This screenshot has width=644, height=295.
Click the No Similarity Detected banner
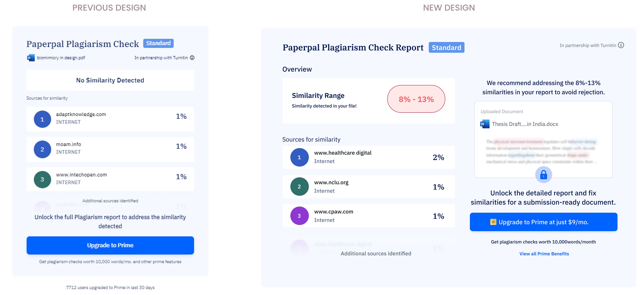coord(110,80)
